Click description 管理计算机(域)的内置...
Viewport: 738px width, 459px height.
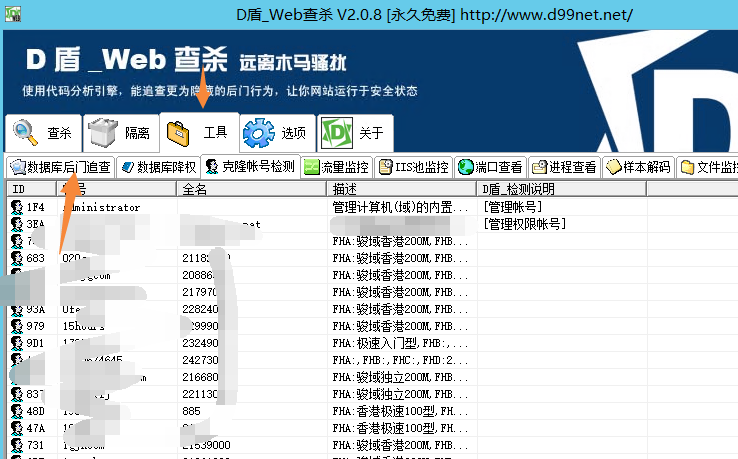[x=400, y=207]
